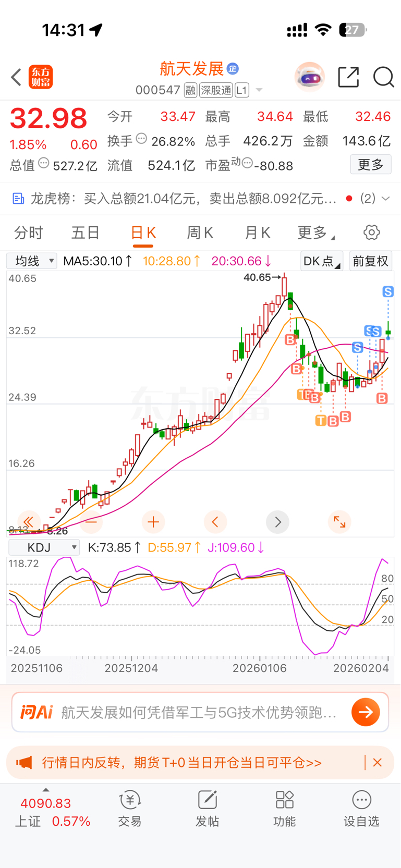Expand the notices (2) chevron
The height and width of the screenshot is (868, 401).
click(x=386, y=199)
